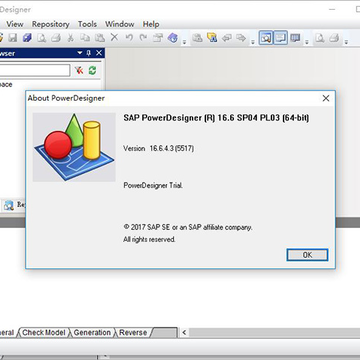Open the Tools menu
The width and height of the screenshot is (360, 360).
[87, 24]
